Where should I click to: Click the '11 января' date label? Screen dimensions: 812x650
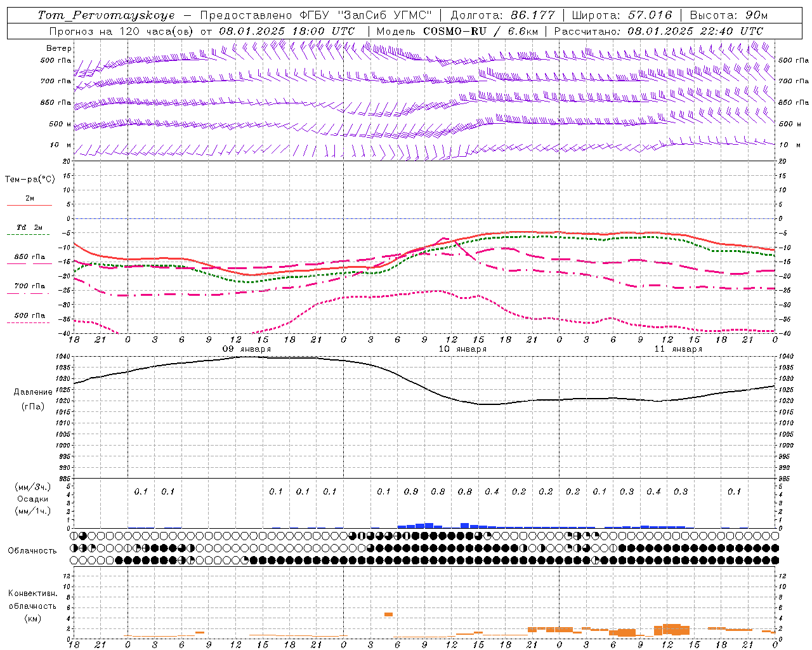coord(678,349)
